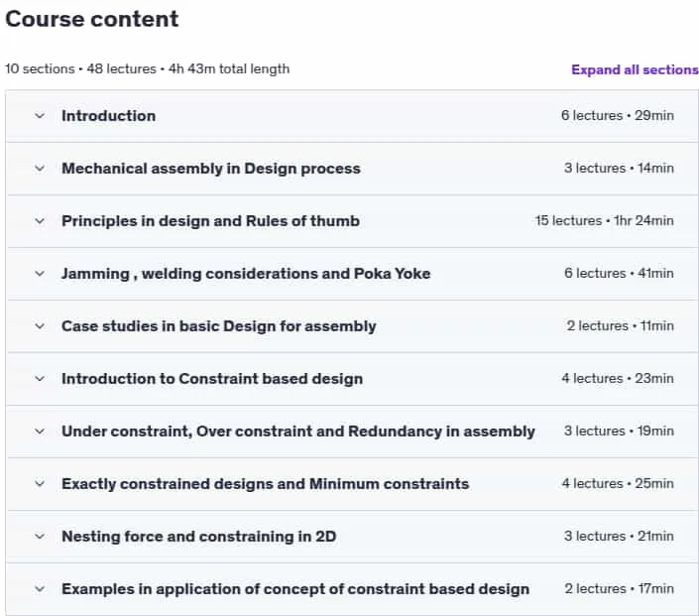Open Principles in design and Rules of thumb
This screenshot has height=616, width=699.
click(210, 221)
